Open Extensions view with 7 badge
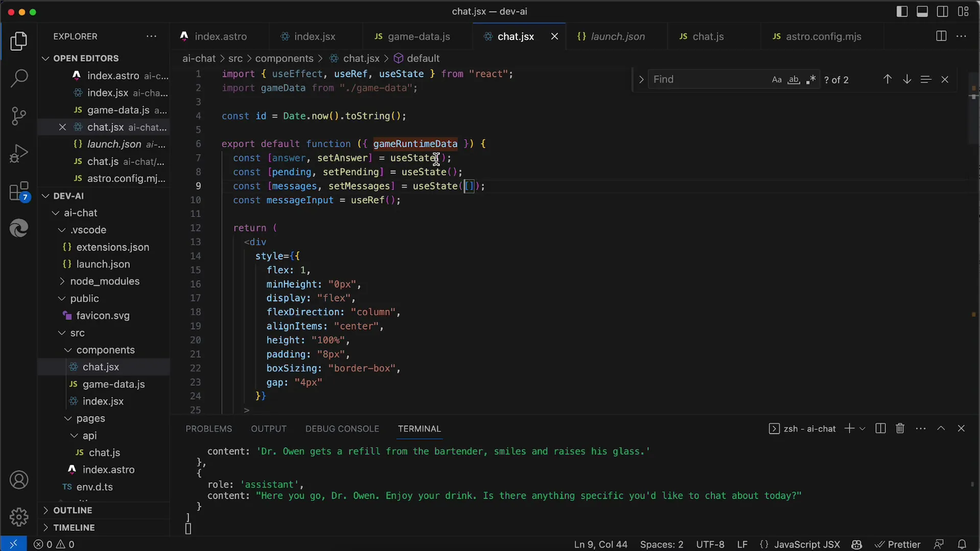 (x=19, y=192)
